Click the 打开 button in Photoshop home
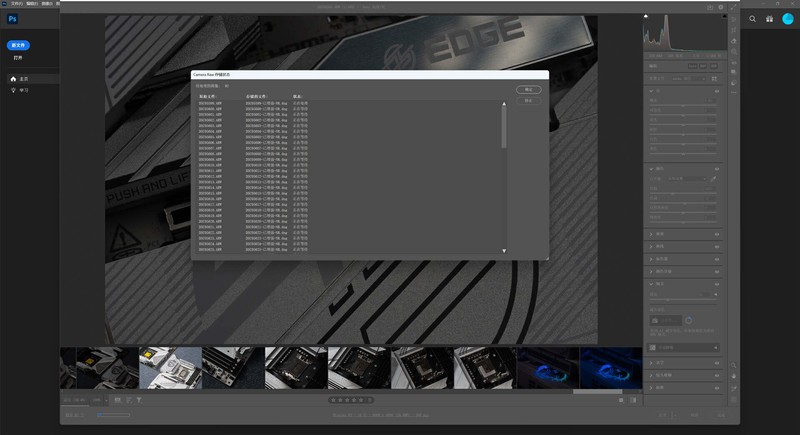 click(18, 58)
